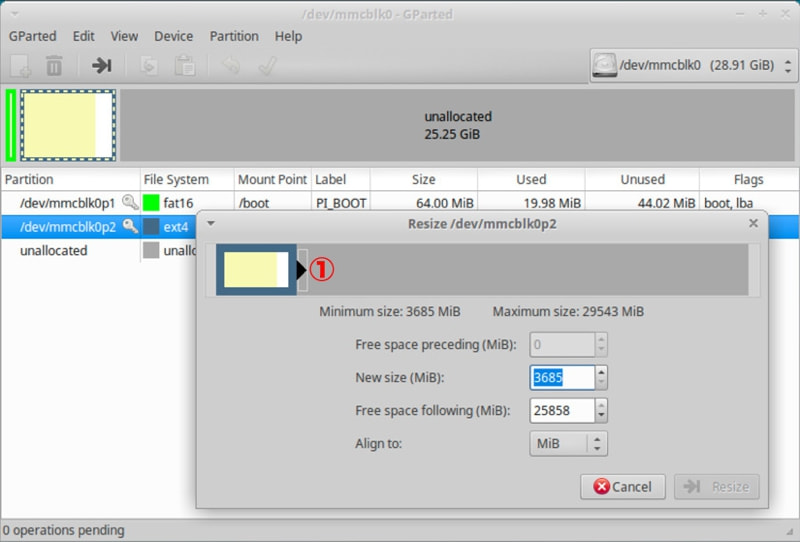Image resolution: width=800 pixels, height=542 pixels.
Task: Open the Align to MiB dropdown
Action: click(x=568, y=444)
